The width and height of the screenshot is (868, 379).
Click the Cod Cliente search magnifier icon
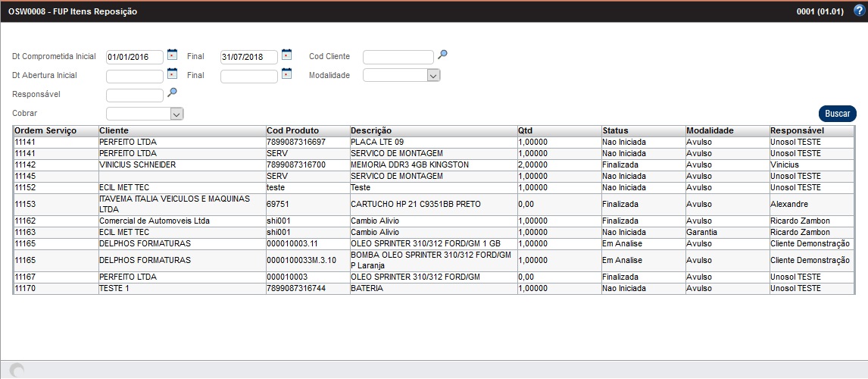[x=443, y=55]
